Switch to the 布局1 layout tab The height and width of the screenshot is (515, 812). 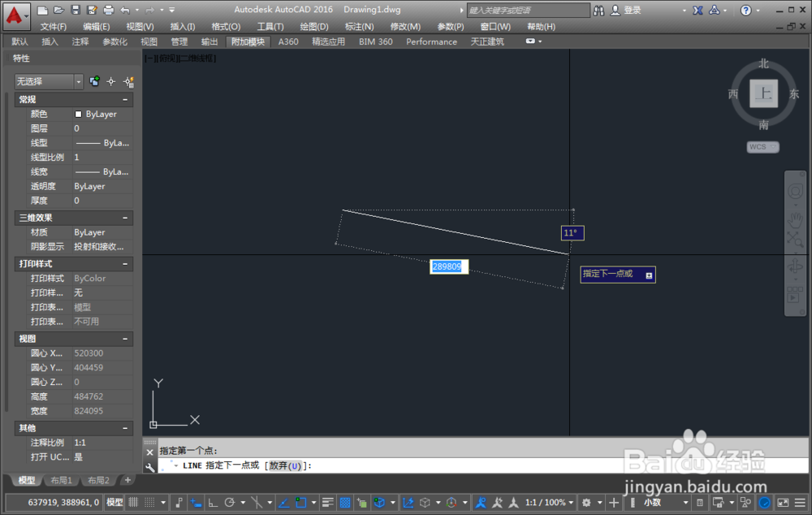point(61,480)
